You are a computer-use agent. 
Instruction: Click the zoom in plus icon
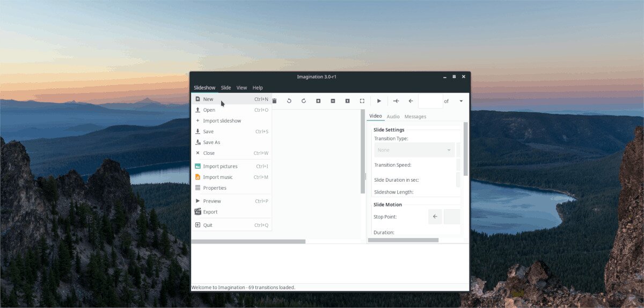[x=318, y=101]
